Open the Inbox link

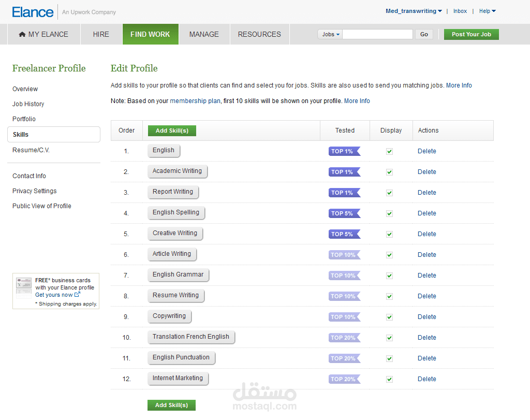[460, 11]
